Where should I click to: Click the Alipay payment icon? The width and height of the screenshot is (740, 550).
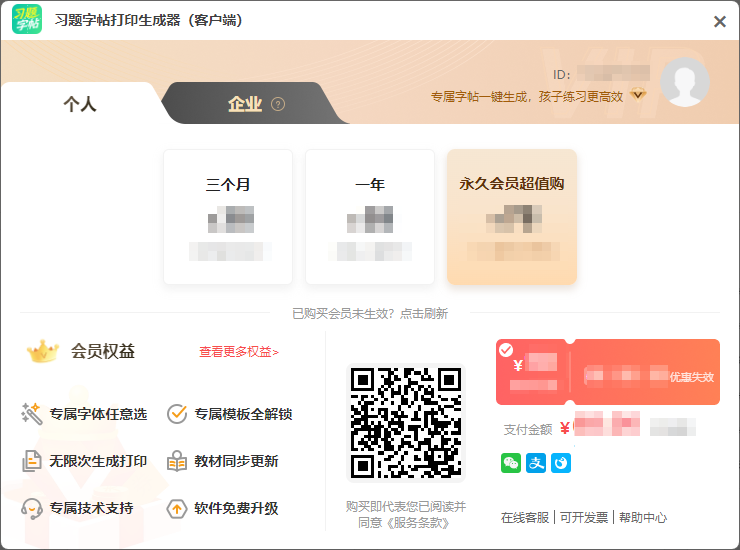(x=536, y=463)
